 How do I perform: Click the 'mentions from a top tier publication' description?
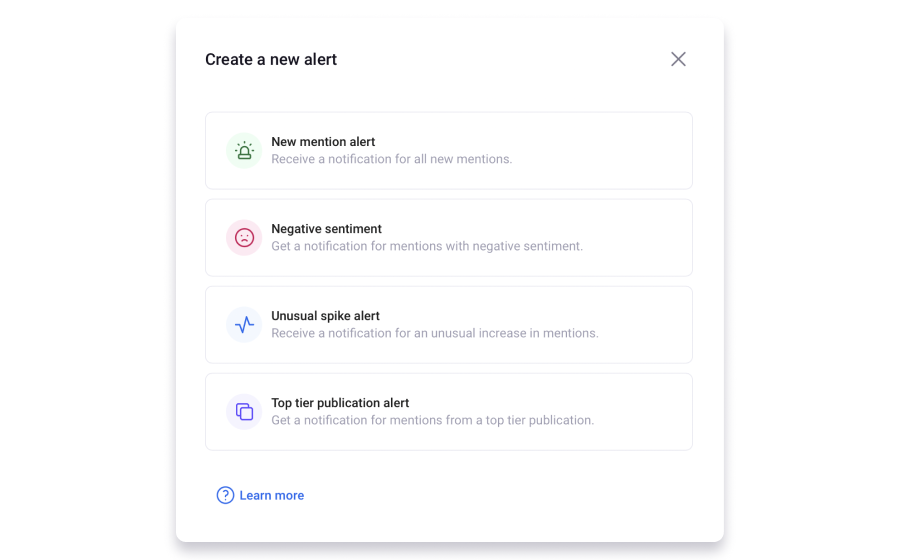432,420
